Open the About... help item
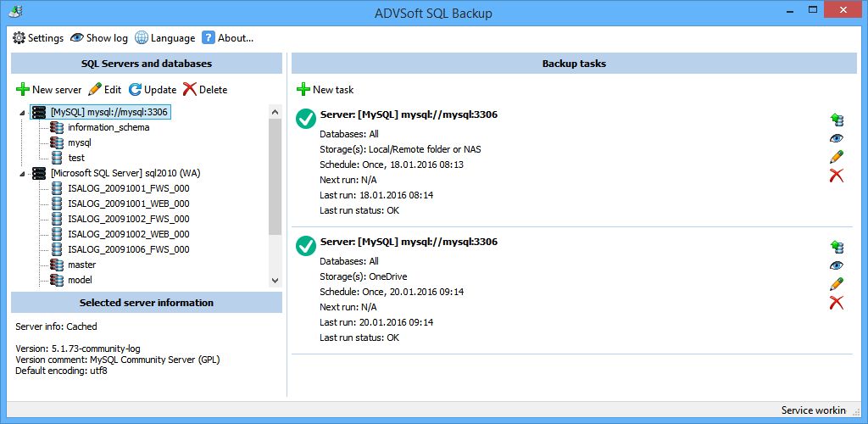The height and width of the screenshot is (424, 868). (227, 38)
